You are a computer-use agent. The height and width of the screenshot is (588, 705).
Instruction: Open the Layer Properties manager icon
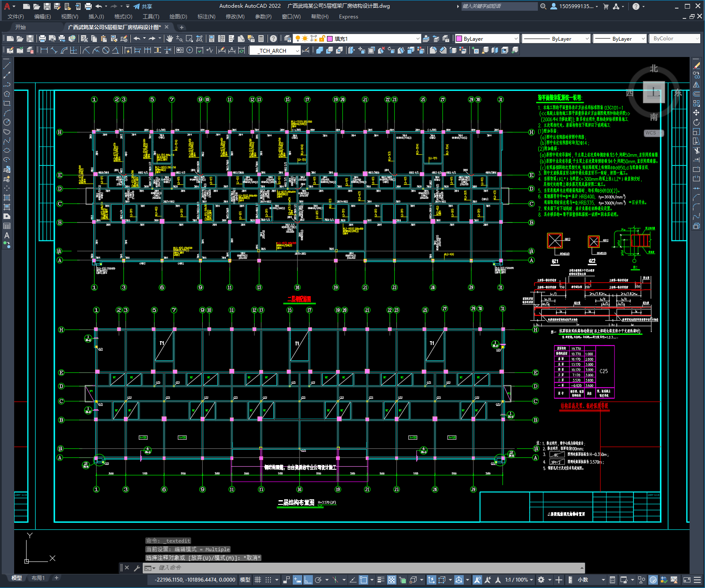[288, 39]
